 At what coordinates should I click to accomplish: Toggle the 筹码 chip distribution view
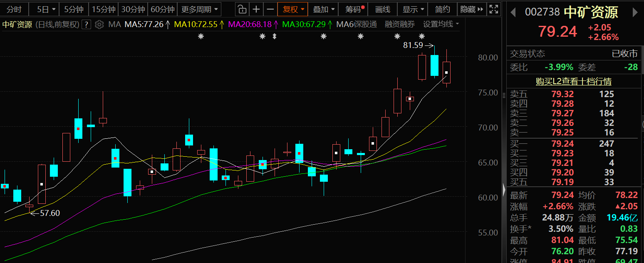click(354, 9)
